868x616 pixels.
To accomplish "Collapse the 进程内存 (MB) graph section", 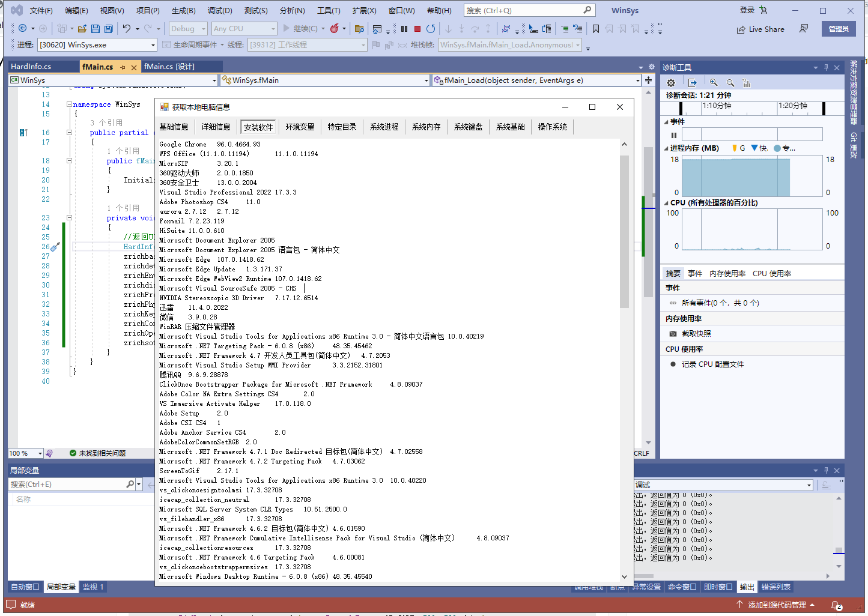I will [666, 148].
